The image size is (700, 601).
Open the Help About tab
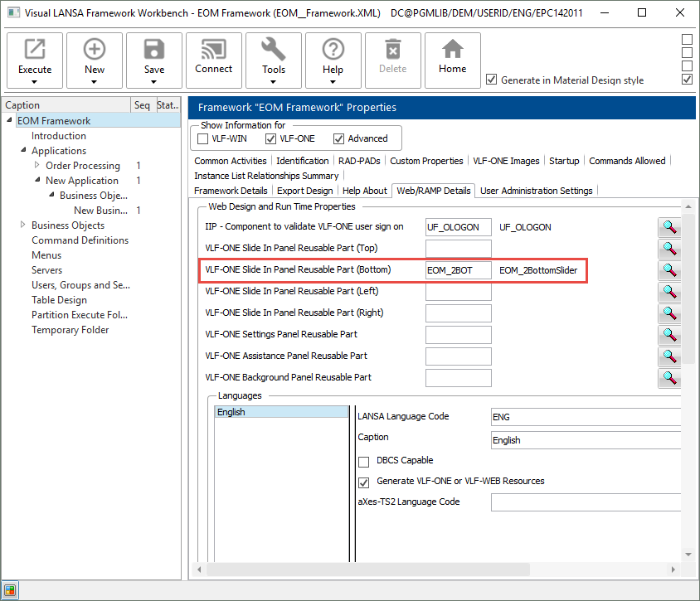(x=365, y=191)
